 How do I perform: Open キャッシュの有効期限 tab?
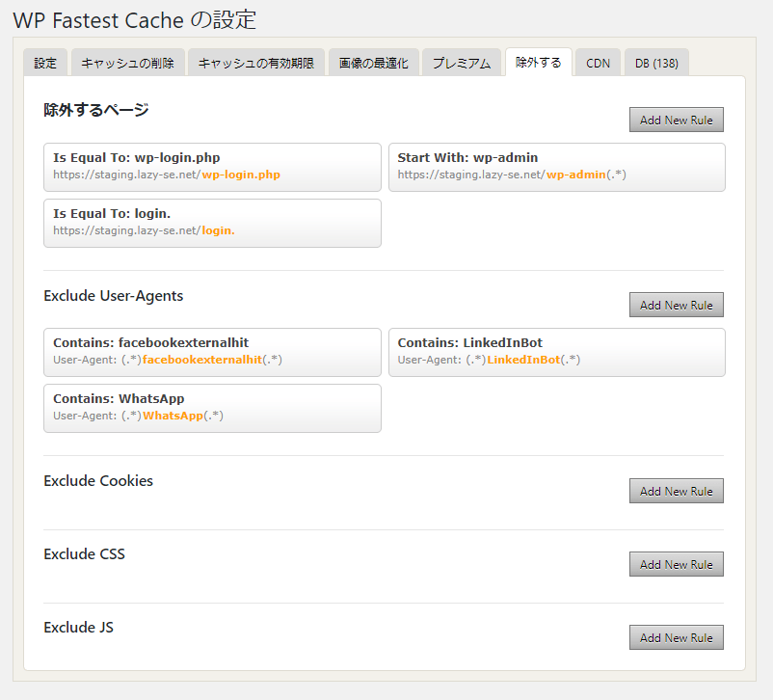pyautogui.click(x=255, y=63)
